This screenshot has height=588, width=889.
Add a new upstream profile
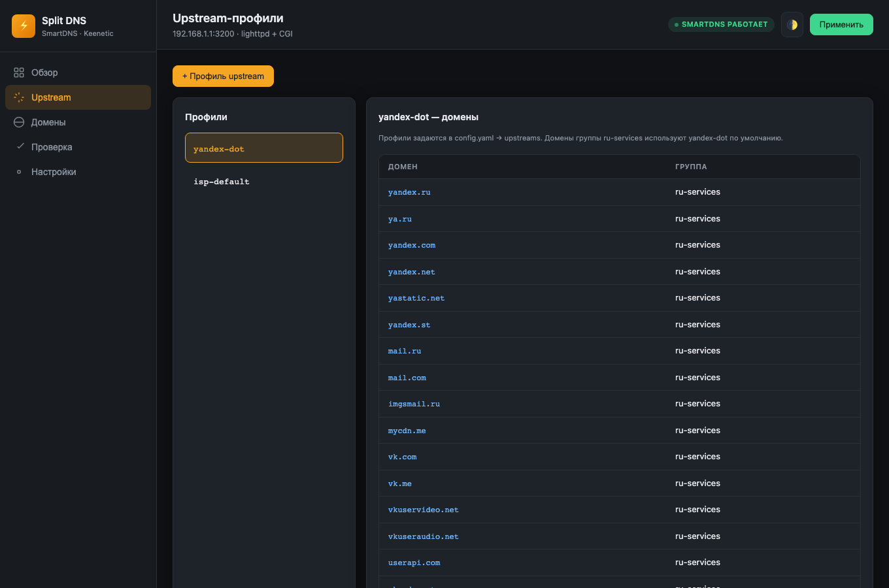click(223, 76)
